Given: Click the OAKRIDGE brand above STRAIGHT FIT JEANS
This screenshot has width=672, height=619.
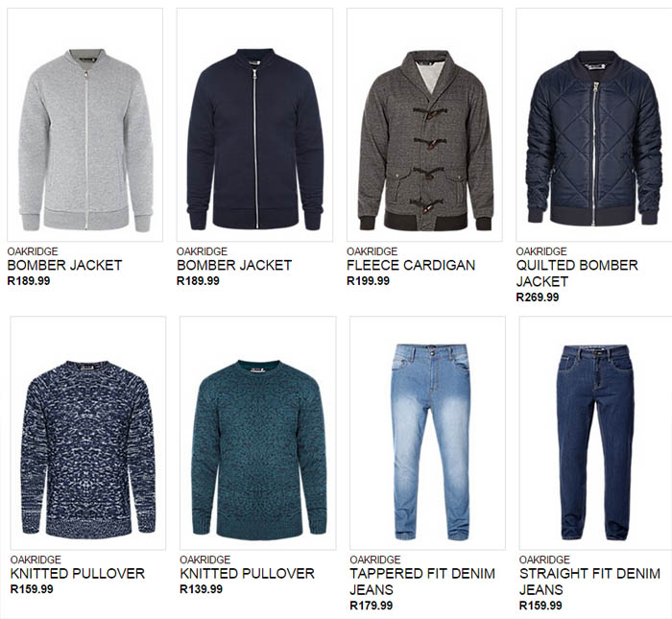Looking at the screenshot, I should click(544, 559).
